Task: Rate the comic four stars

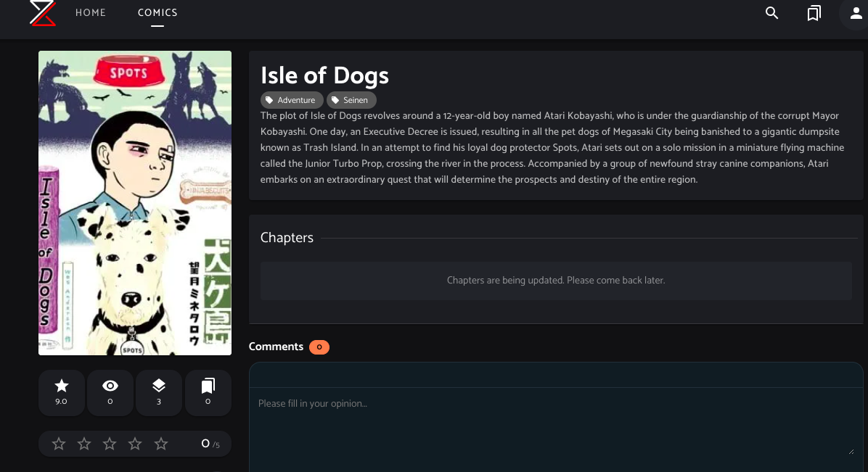Action: pyautogui.click(x=135, y=444)
